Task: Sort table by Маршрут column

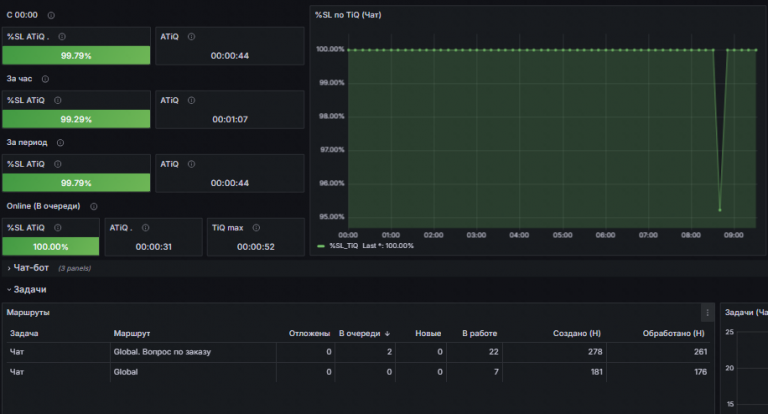Action: [x=132, y=334]
